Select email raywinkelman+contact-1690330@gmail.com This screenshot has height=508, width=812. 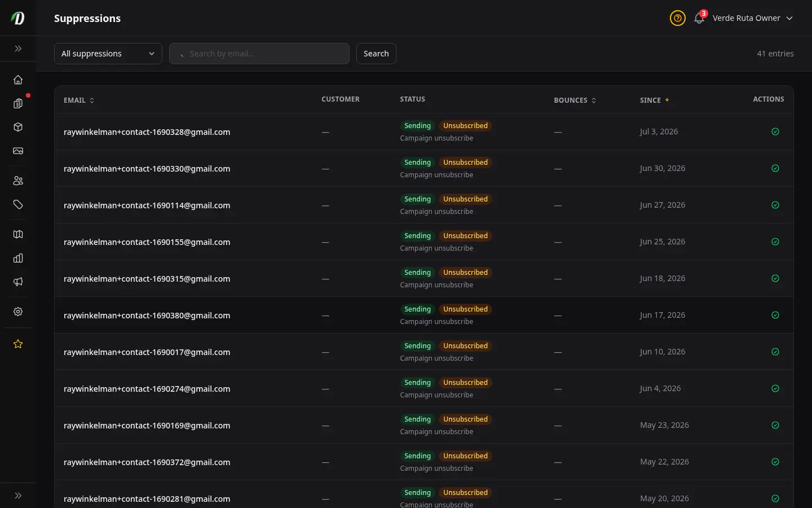coord(147,169)
